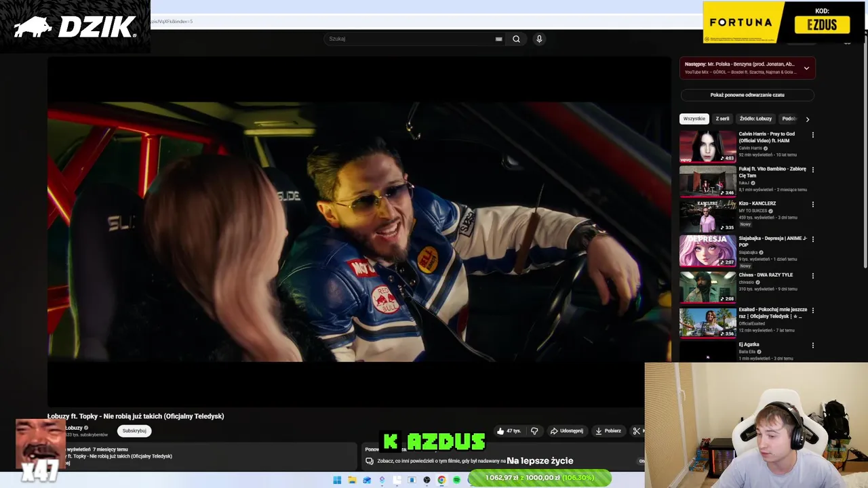
Task: Open the Windows Start menu
Action: tap(337, 480)
